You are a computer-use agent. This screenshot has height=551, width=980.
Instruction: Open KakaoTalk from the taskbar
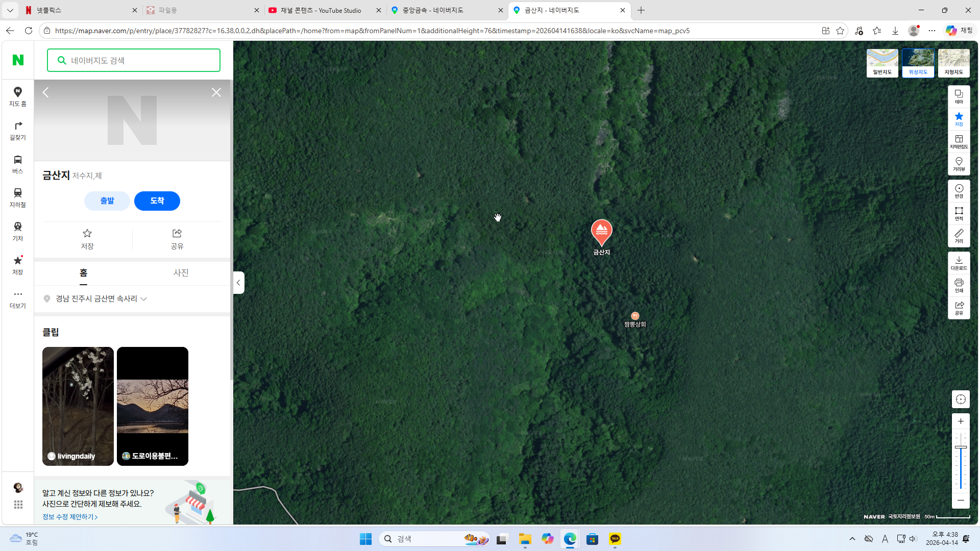(x=615, y=539)
